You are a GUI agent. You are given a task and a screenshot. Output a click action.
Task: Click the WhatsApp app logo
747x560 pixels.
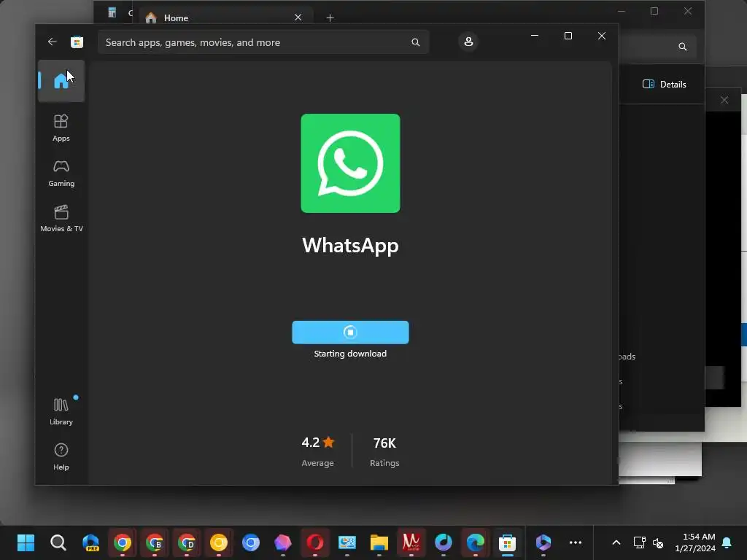click(x=350, y=163)
